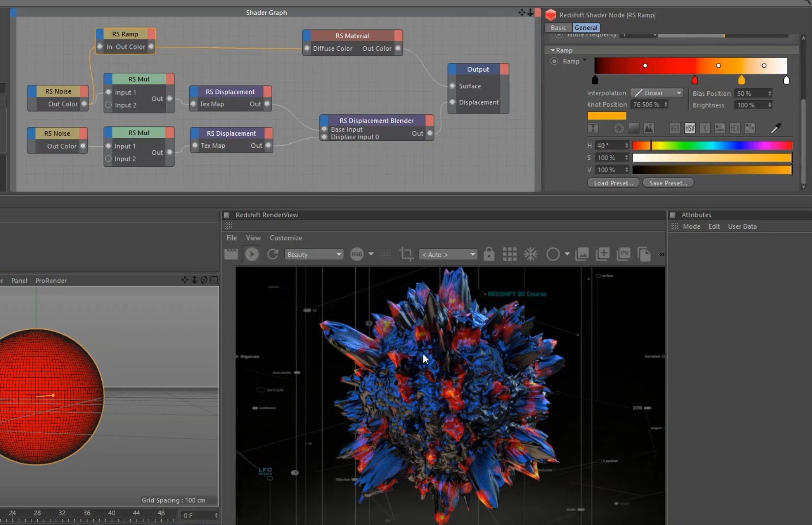Click Load Preset button
The height and width of the screenshot is (525, 812).
click(x=613, y=183)
